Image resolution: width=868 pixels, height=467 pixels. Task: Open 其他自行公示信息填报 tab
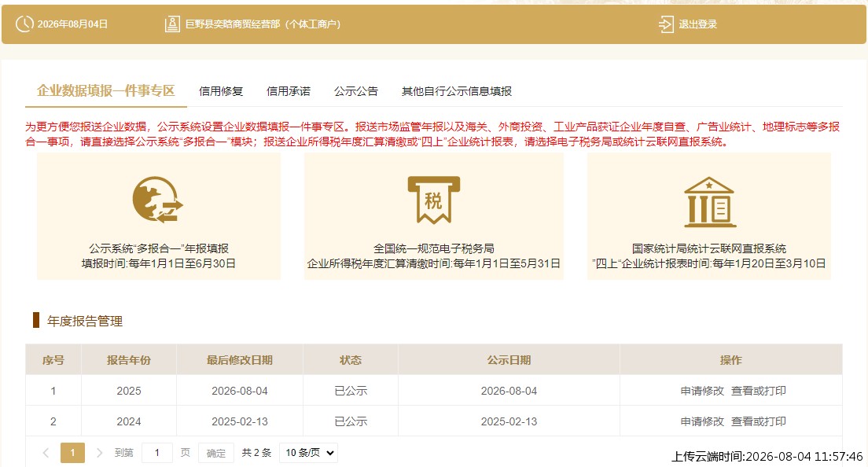pyautogui.click(x=457, y=91)
